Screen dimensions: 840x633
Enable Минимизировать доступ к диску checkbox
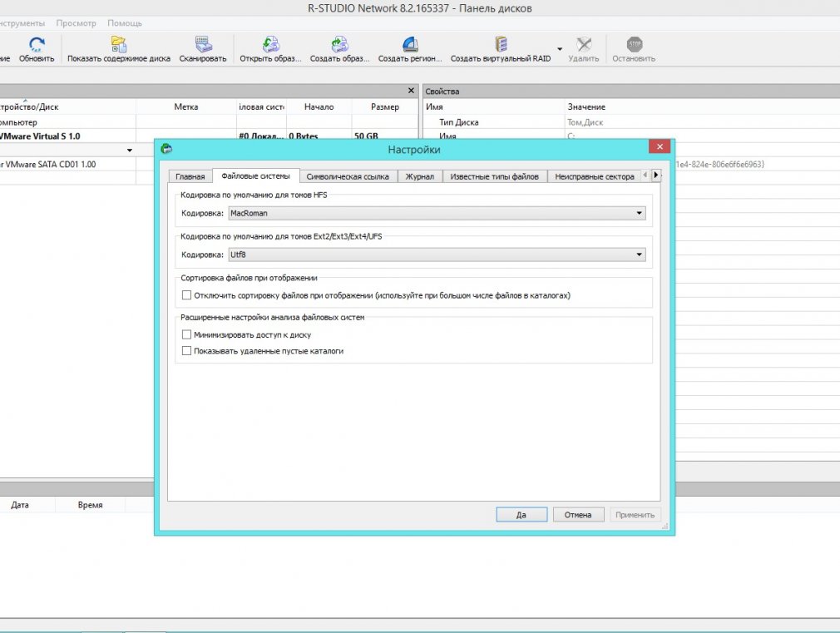(186, 335)
